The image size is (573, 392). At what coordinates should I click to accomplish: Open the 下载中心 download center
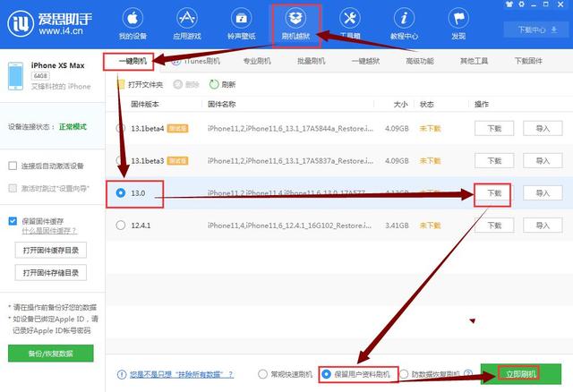pyautogui.click(x=537, y=30)
